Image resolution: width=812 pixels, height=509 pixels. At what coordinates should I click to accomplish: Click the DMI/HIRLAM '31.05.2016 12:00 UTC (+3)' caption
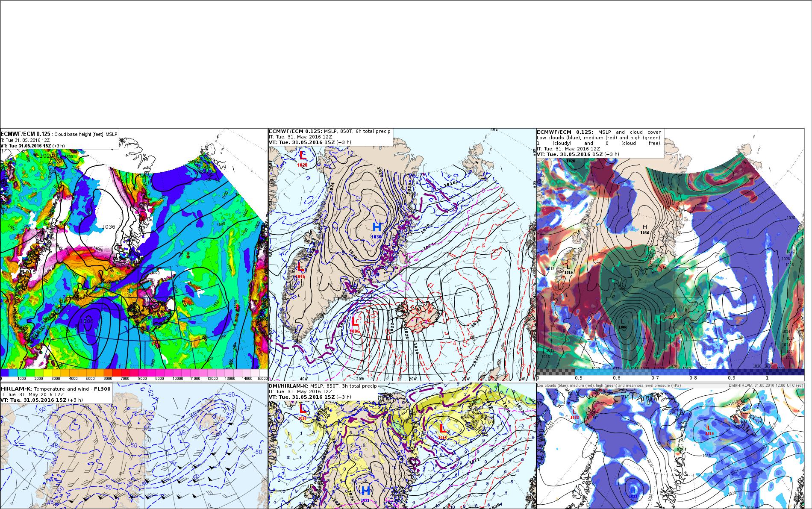(x=766, y=385)
